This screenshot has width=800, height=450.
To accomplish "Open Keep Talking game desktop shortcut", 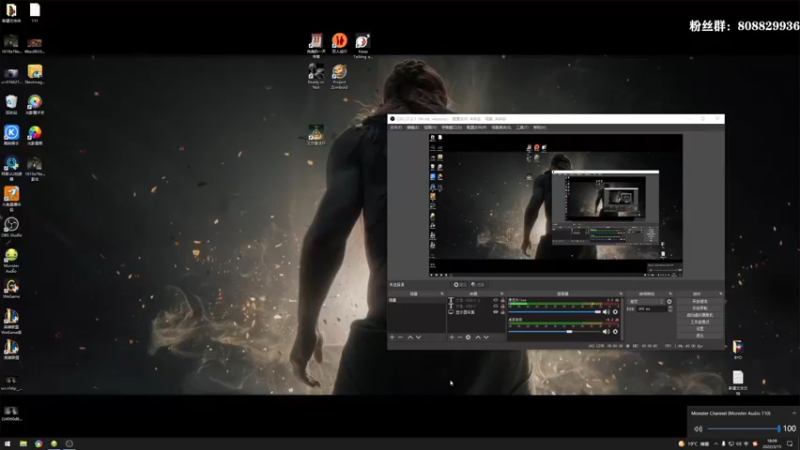I will (x=363, y=46).
